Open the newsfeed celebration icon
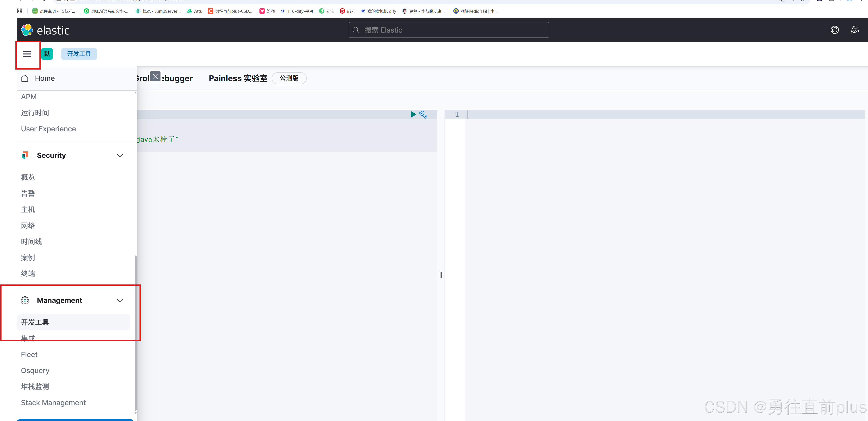This screenshot has height=421, width=868. tap(855, 30)
